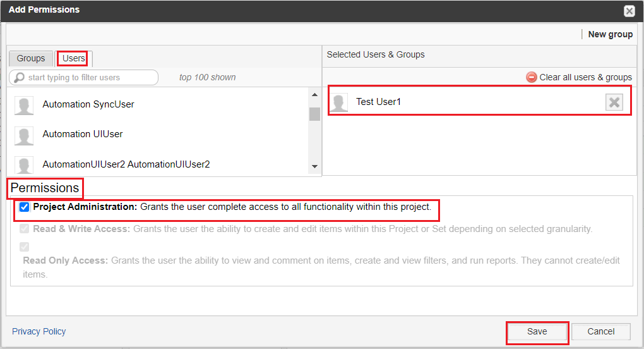The image size is (644, 349).
Task: Open the Privacy Policy link
Action: pos(39,331)
